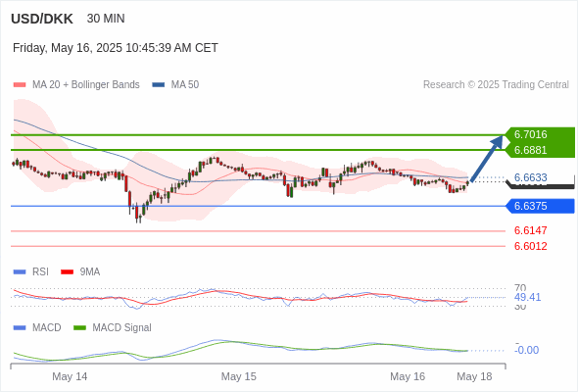
Task: Click the MACD Signal green legend swatch
Action: coord(79,328)
